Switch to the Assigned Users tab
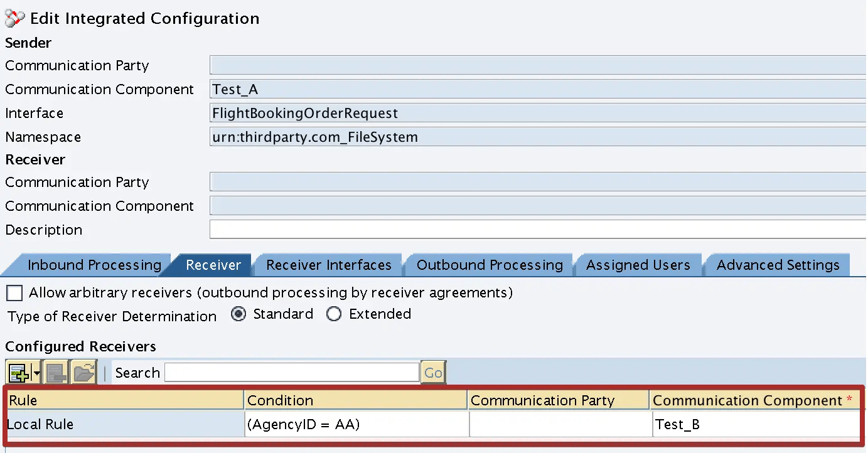Screen dimensions: 868x453 [x=638, y=265]
